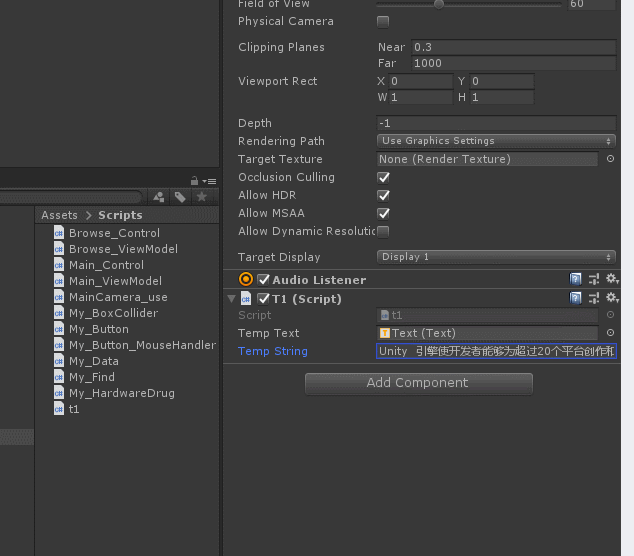Search by label tag icon
This screenshot has width=634, height=556.
click(x=180, y=197)
